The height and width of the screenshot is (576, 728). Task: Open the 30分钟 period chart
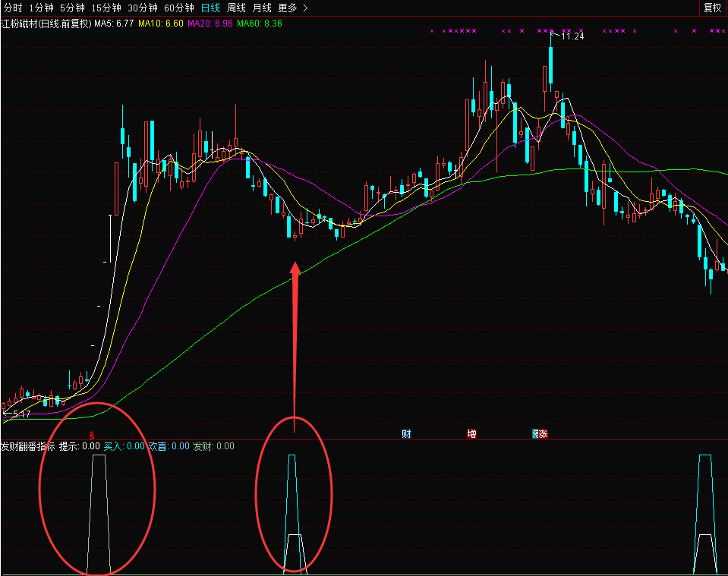pos(143,8)
